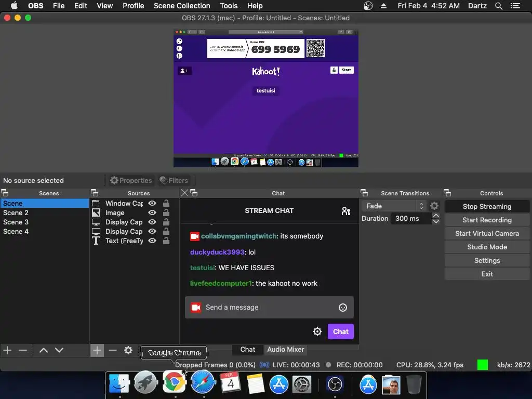
Task: Open the Trash in the dock
Action: (414, 384)
